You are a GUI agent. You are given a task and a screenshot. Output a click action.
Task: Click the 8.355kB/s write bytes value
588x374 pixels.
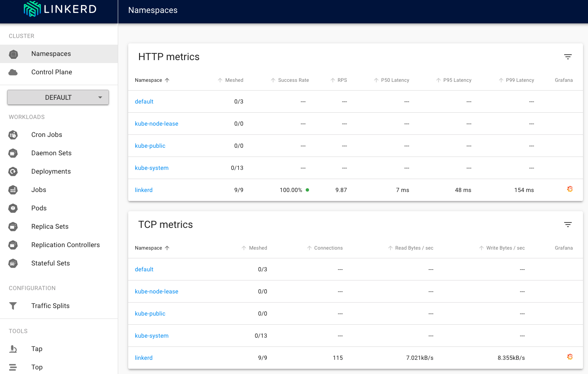[x=511, y=358]
